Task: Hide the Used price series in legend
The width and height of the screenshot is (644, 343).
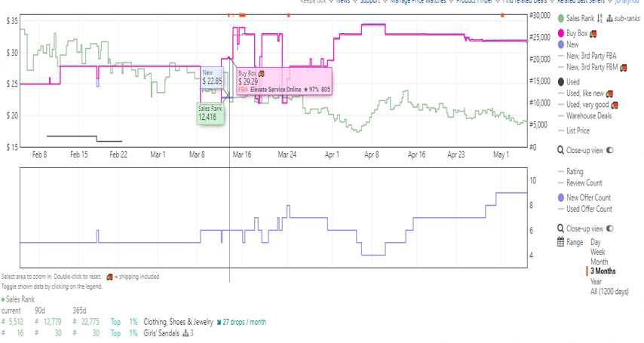Action: point(560,81)
